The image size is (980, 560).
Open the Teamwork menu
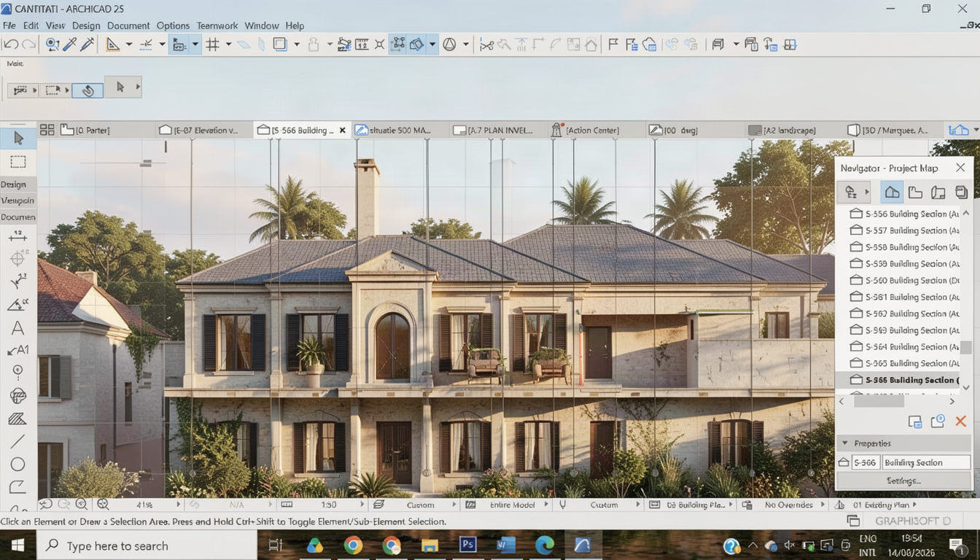(x=217, y=26)
